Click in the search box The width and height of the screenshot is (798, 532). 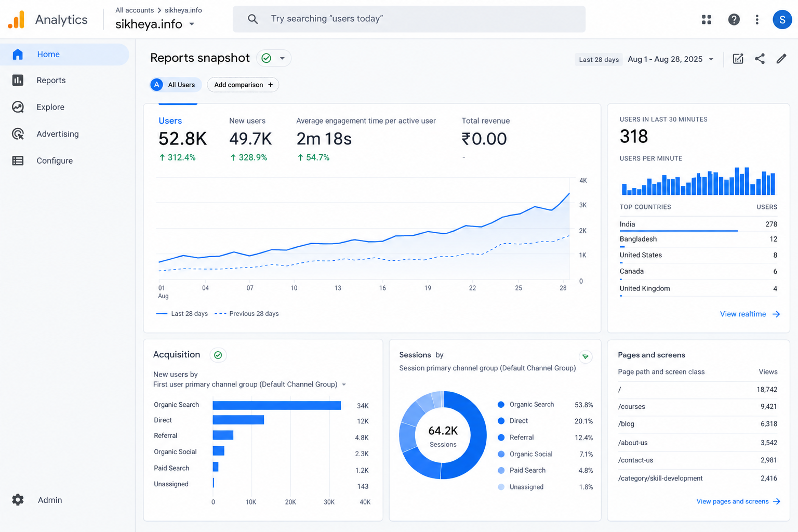pyautogui.click(x=409, y=19)
